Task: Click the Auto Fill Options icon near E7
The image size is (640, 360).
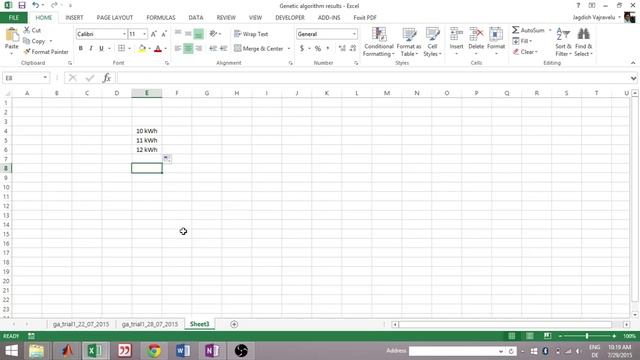Action: [167, 159]
